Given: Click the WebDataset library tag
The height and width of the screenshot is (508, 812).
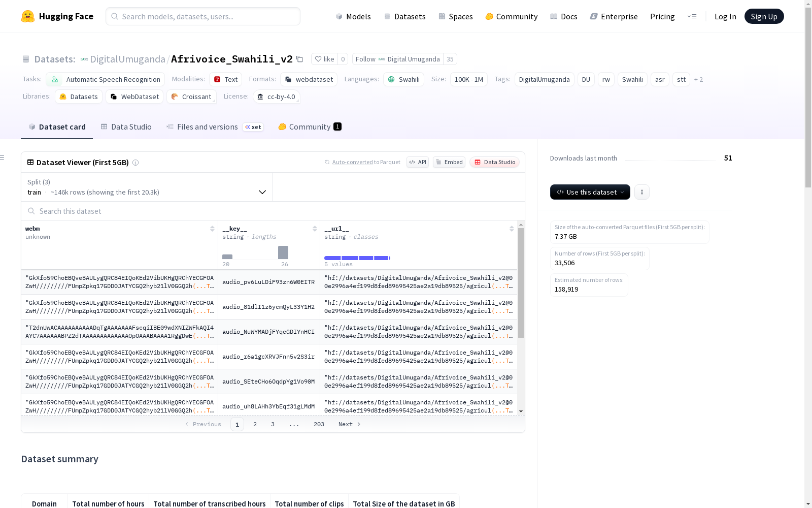Looking at the screenshot, I should [x=134, y=97].
